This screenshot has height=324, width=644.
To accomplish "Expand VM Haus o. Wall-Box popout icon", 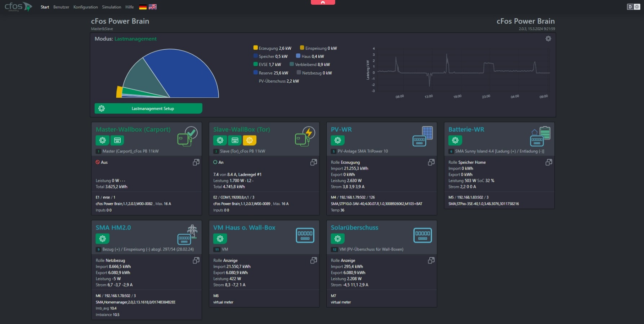I will (x=314, y=260).
